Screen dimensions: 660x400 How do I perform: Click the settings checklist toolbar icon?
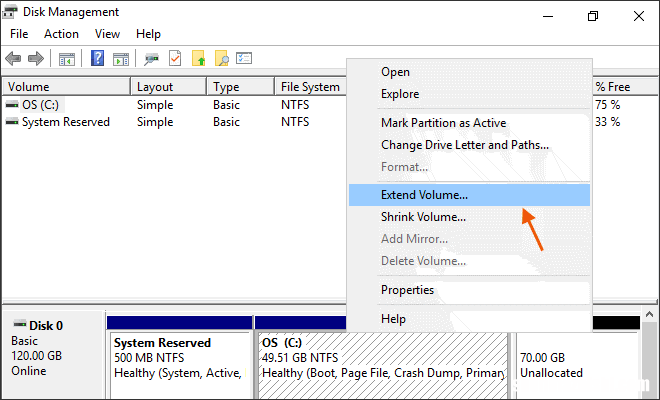(x=244, y=58)
